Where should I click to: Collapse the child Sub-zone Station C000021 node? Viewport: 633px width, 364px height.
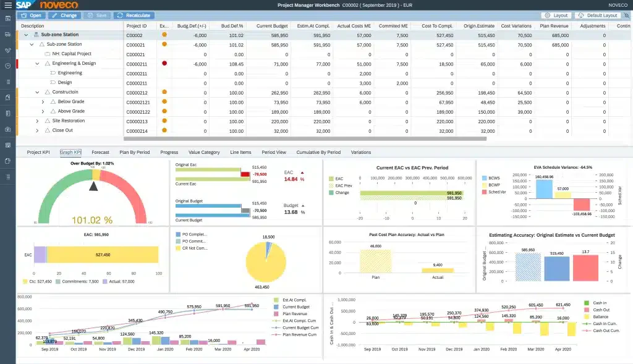[32, 44]
